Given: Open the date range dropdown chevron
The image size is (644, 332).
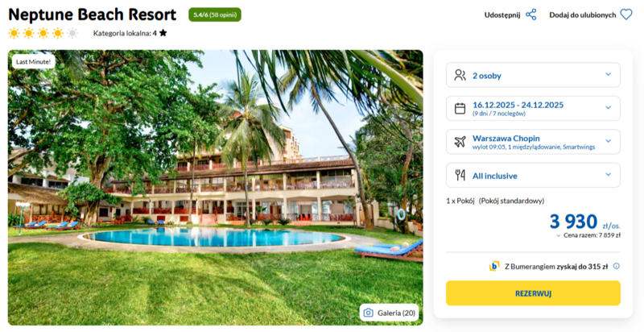Looking at the screenshot, I should [x=608, y=108].
